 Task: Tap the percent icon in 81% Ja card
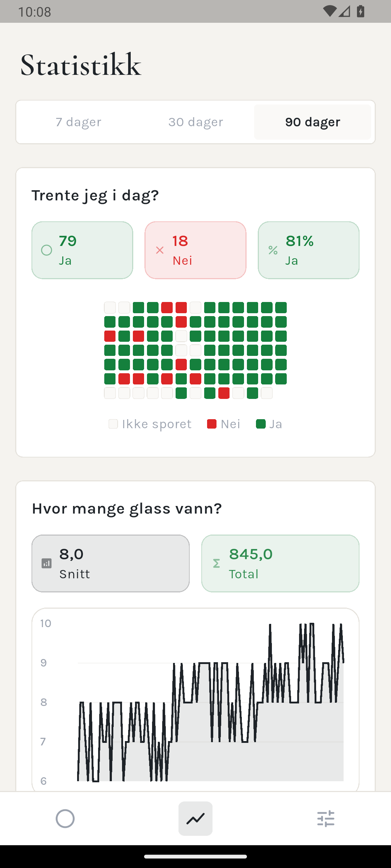[x=273, y=250]
